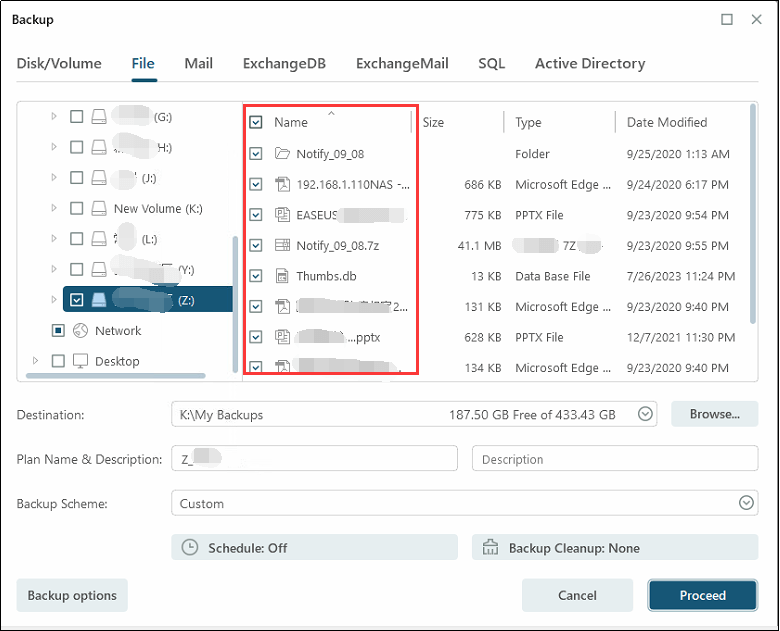Click the New Volume (K:) drive icon

coord(99,209)
